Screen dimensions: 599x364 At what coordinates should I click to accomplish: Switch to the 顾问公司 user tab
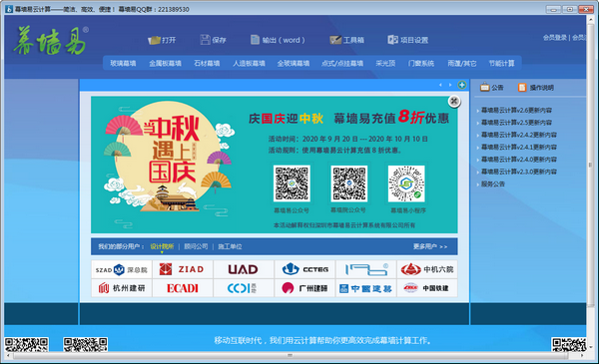196,246
